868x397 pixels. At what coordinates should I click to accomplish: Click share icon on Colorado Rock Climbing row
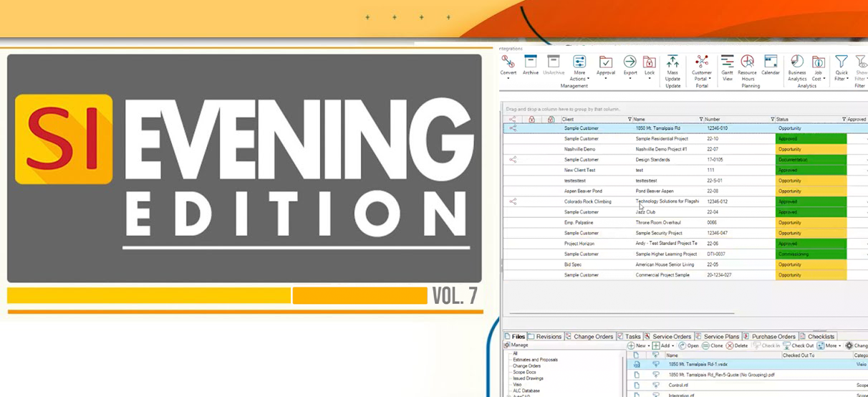[x=513, y=201]
